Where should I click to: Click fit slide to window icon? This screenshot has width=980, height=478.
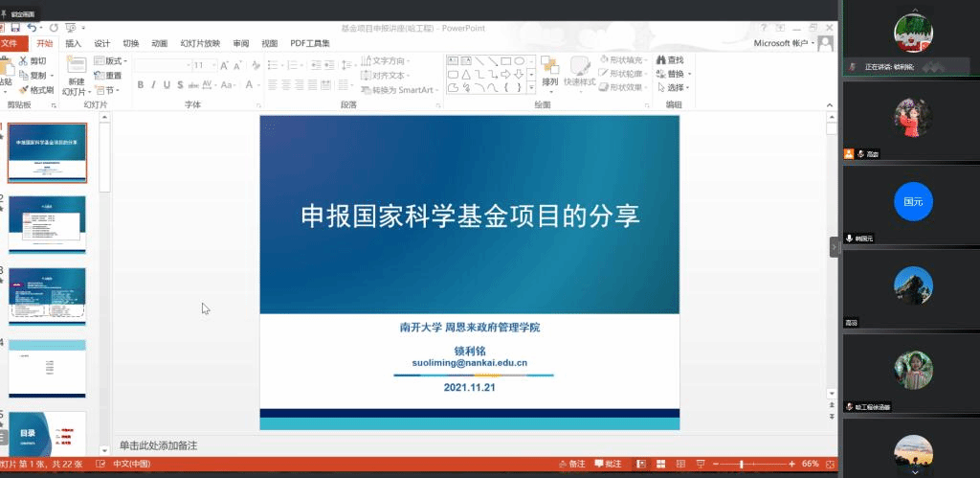click(827, 465)
